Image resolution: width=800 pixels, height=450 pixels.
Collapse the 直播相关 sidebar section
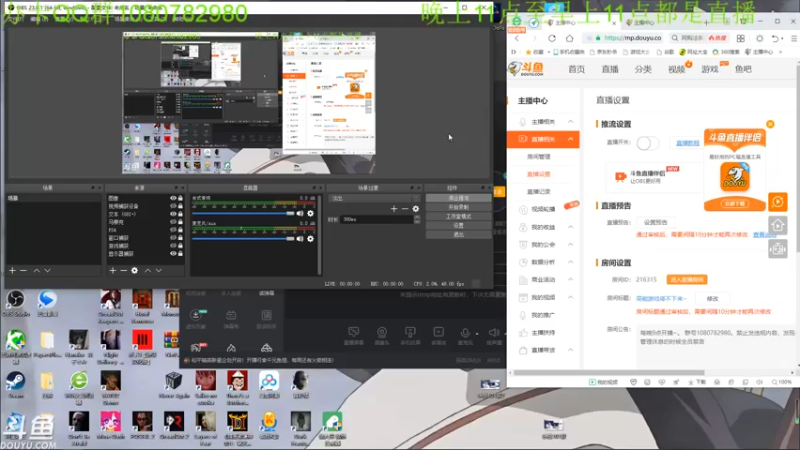[570, 139]
